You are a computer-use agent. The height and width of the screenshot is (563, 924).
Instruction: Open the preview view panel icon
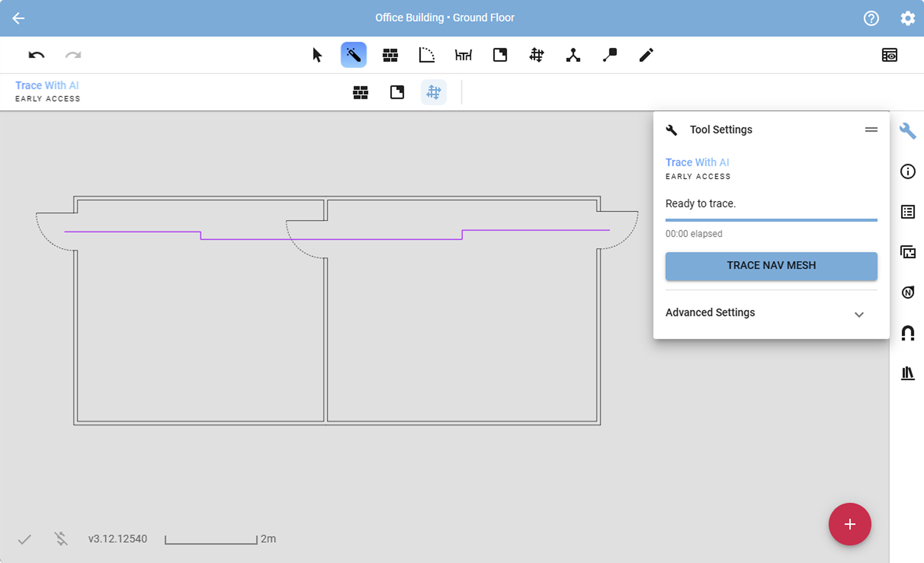point(889,55)
